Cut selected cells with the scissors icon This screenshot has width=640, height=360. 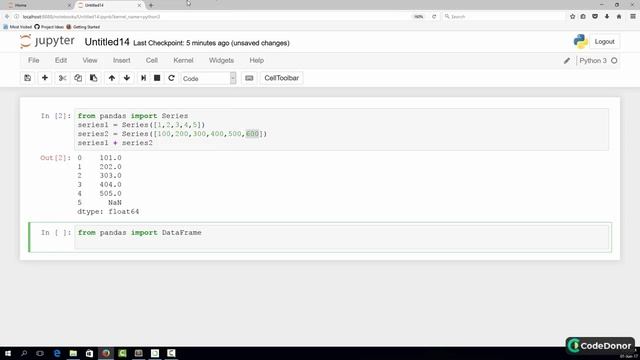point(62,78)
